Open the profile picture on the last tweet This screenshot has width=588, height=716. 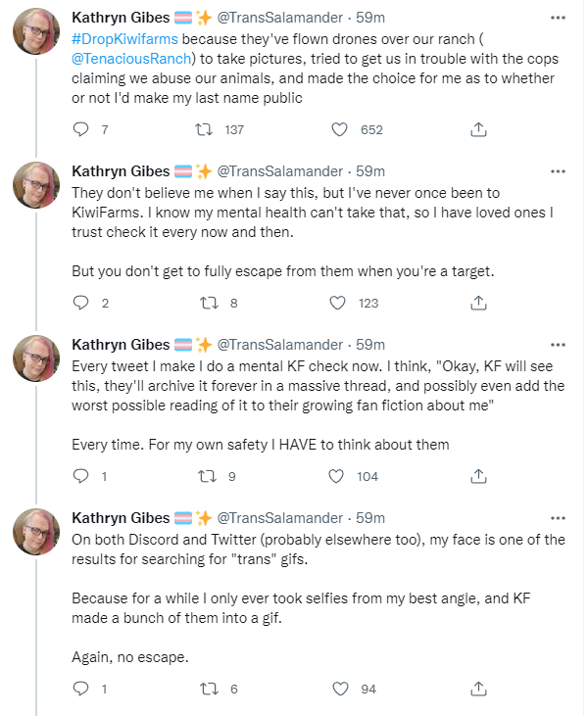[36, 532]
